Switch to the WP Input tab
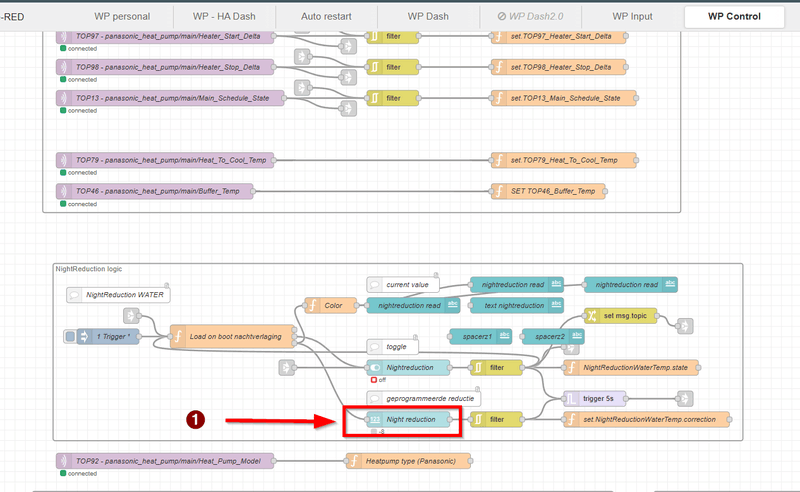Image resolution: width=800 pixels, height=492 pixels. tap(632, 16)
